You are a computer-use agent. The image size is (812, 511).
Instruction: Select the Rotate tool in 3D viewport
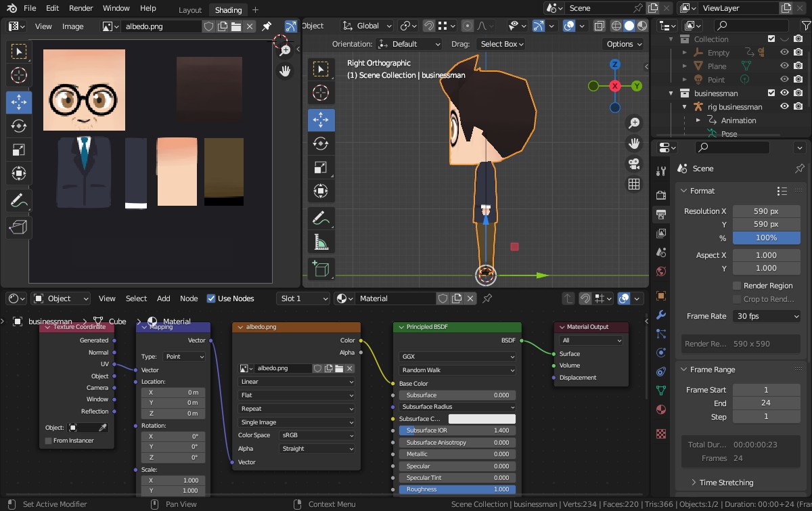click(x=321, y=143)
